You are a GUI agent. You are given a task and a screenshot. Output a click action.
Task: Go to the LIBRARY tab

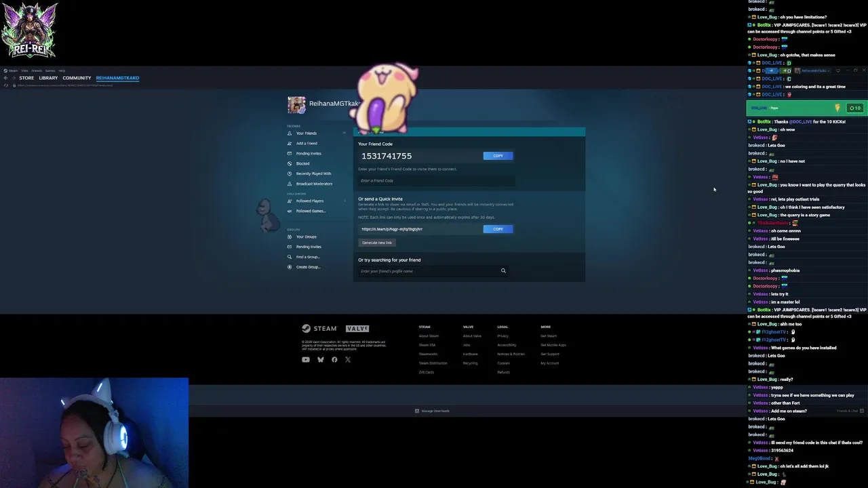click(48, 78)
